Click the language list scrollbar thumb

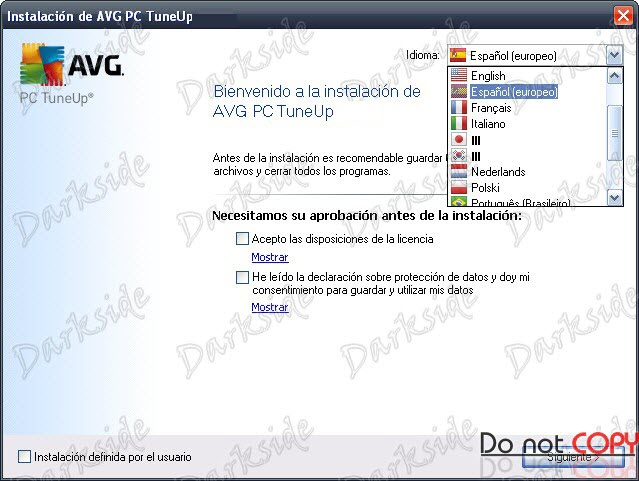click(x=615, y=133)
